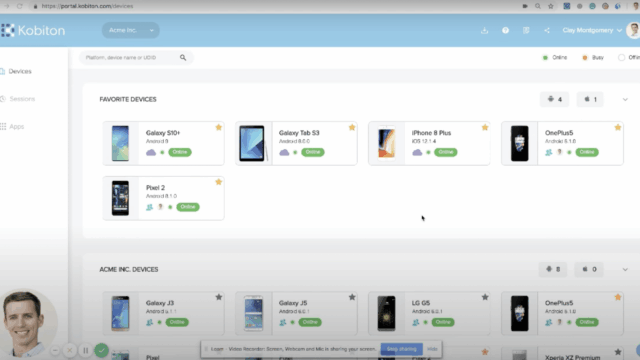The image size is (640, 360).
Task: Unfavorite the Galaxy Tab S3 star
Action: tap(352, 127)
